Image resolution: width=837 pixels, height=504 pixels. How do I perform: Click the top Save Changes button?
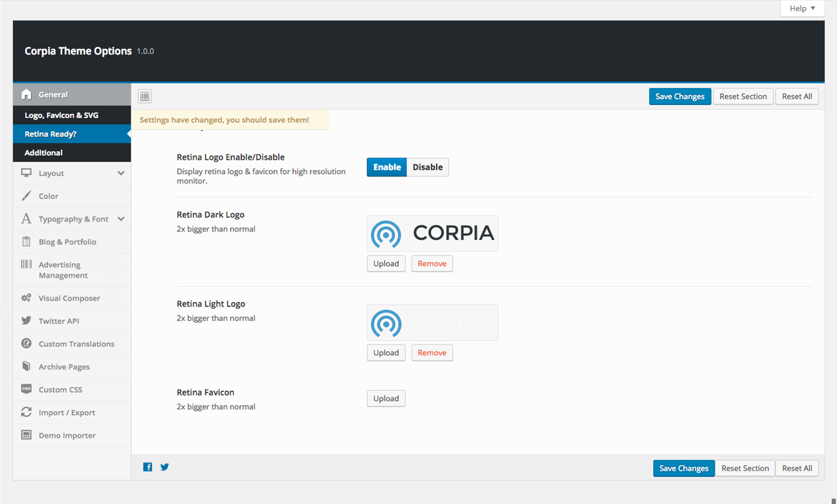(680, 97)
